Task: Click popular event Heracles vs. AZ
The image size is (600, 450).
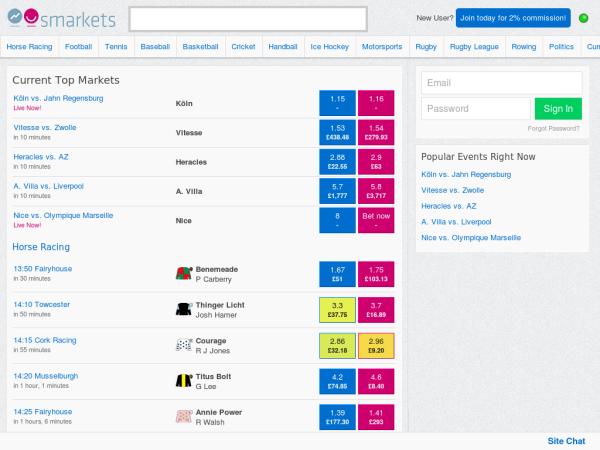Action: point(449,206)
